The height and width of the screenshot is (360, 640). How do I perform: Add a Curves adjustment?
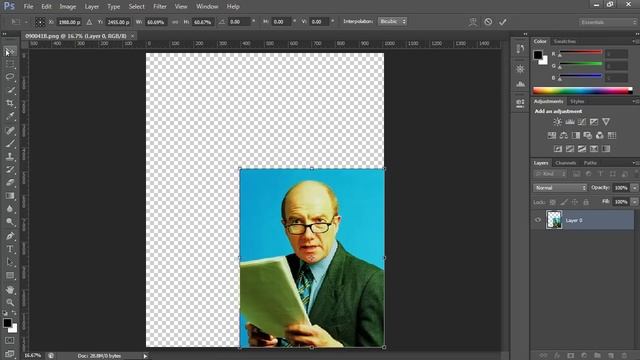click(582, 122)
